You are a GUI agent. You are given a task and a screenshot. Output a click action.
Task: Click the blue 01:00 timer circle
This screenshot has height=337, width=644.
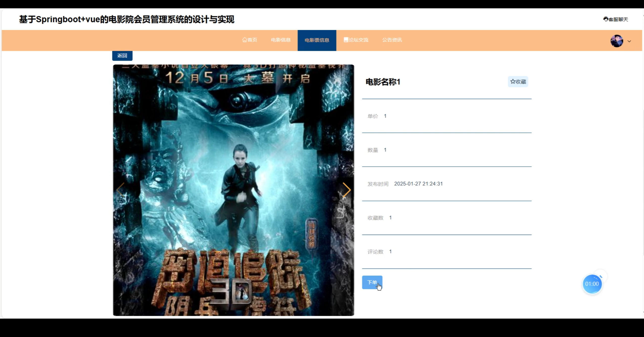point(592,284)
